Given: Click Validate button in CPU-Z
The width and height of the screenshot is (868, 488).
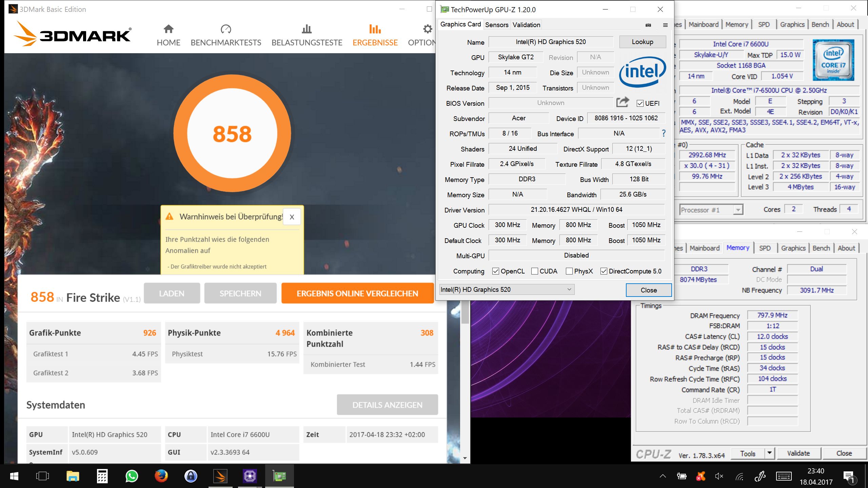Looking at the screenshot, I should (798, 453).
